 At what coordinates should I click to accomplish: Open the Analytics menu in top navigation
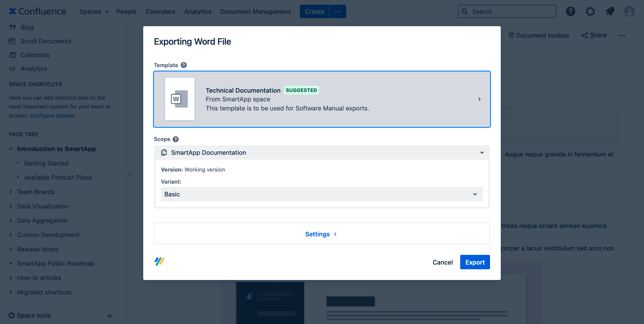pos(198,11)
